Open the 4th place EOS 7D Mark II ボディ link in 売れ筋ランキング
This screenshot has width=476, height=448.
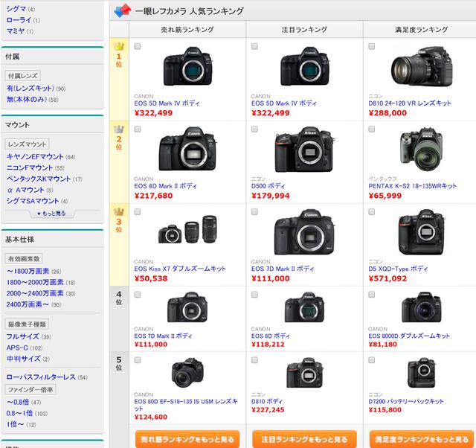(164, 336)
